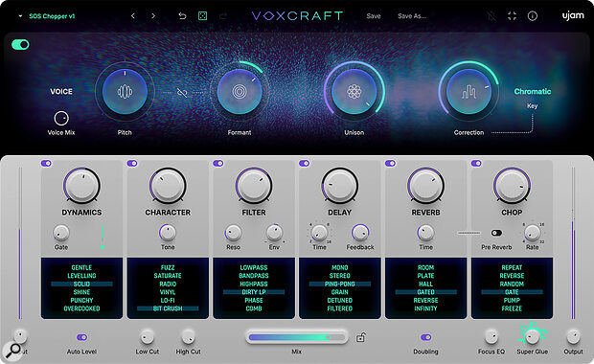Click the Formant concentric circles knob

[240, 92]
